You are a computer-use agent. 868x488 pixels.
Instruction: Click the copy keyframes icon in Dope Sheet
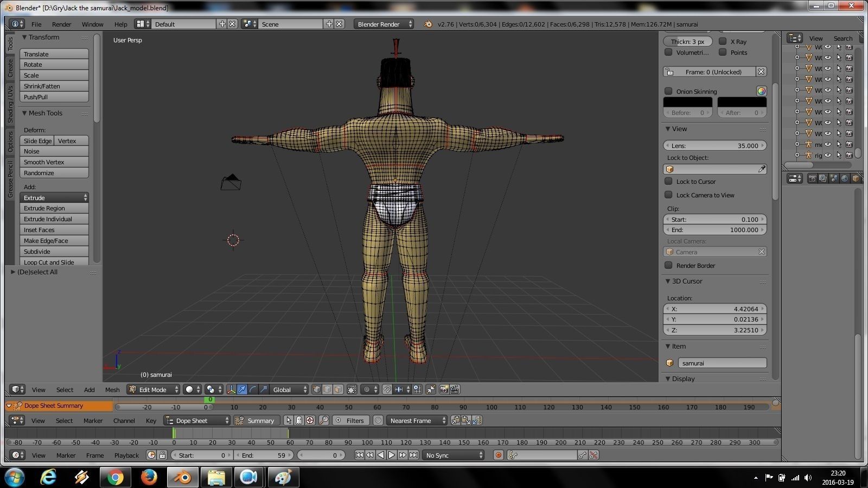(455, 420)
